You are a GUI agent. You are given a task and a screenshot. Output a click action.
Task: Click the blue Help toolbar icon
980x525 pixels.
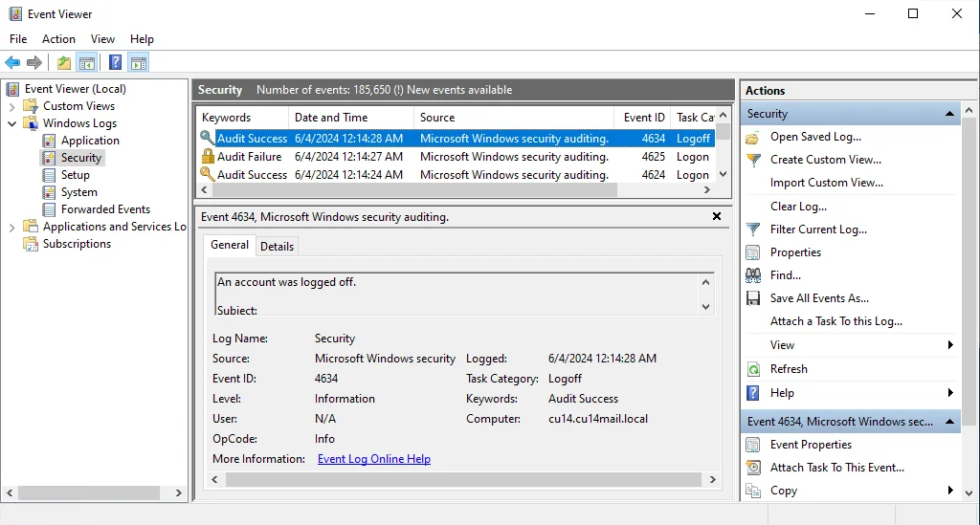tap(116, 62)
